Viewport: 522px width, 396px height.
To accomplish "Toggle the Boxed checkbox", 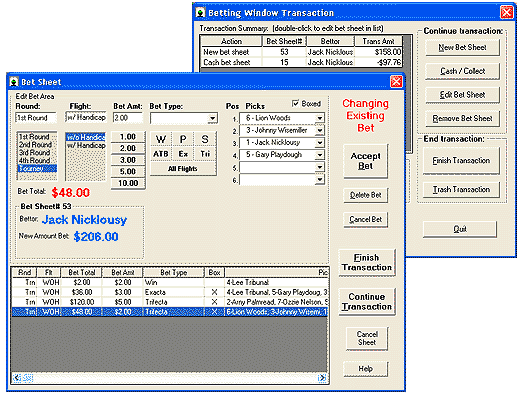I will (295, 104).
